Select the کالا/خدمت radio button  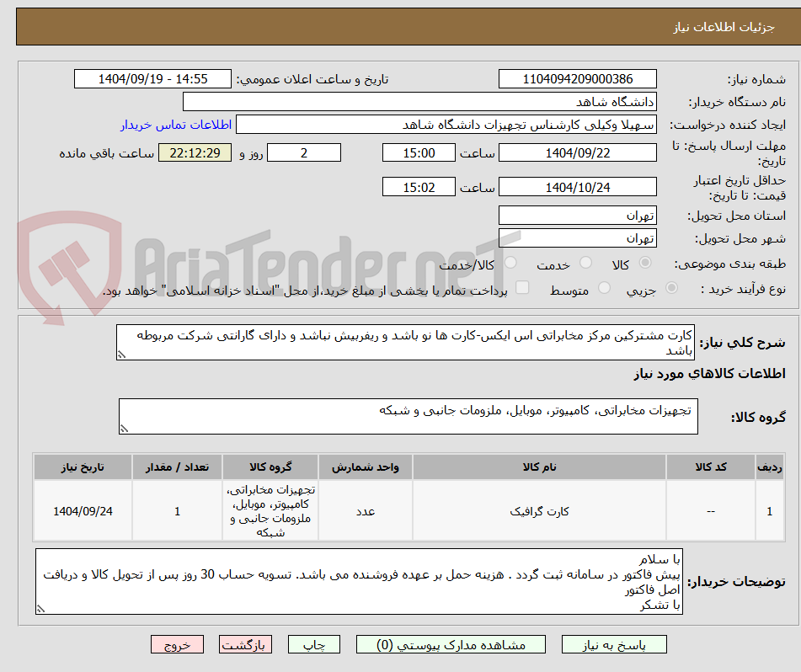pos(510,263)
